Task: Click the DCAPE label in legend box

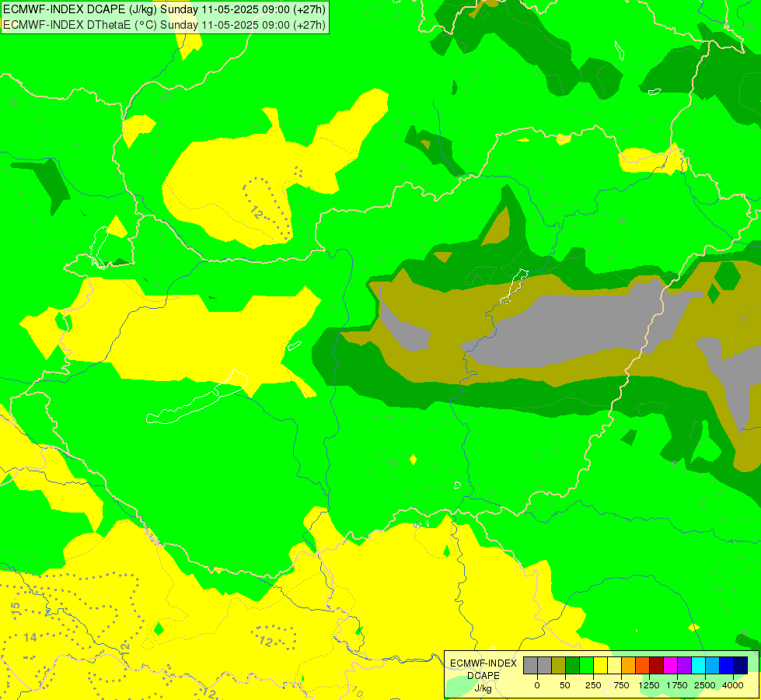Action: (483, 676)
